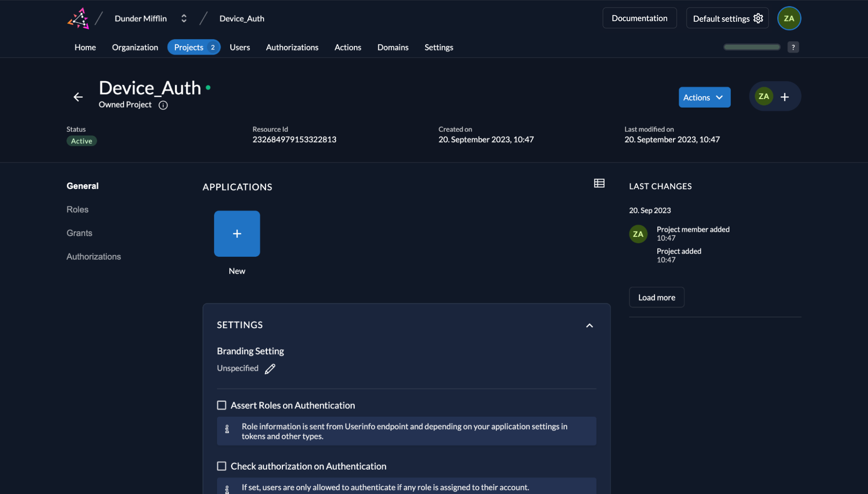Open ZA user avatar at top right

(789, 19)
